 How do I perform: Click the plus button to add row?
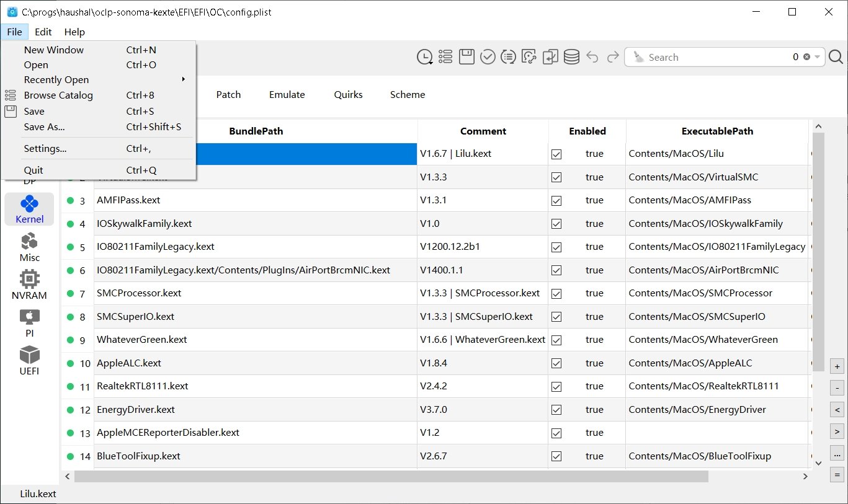coord(837,366)
